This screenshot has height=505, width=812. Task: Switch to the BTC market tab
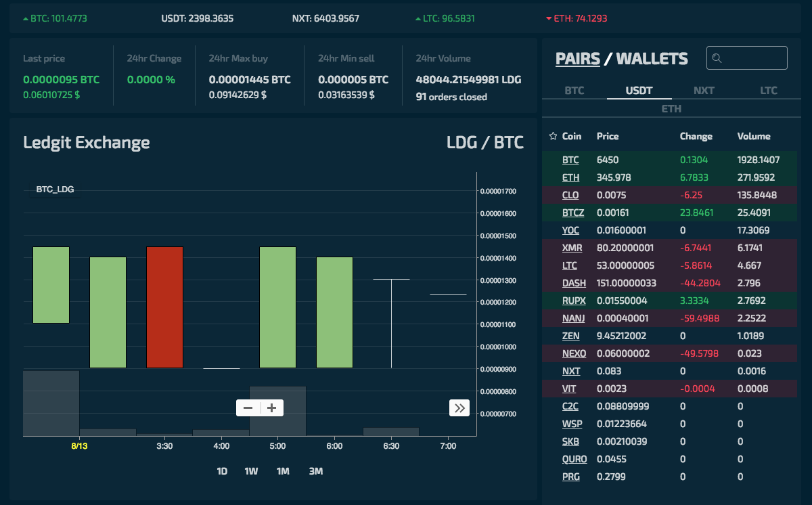pyautogui.click(x=574, y=91)
